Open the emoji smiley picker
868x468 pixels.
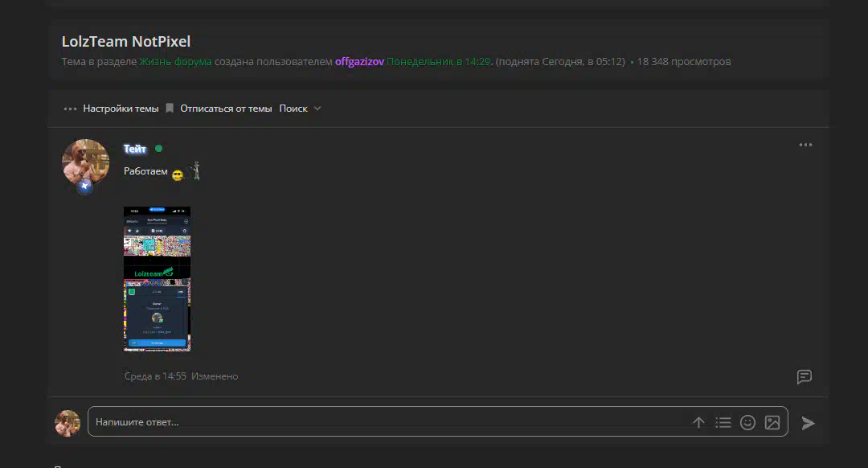tap(748, 423)
